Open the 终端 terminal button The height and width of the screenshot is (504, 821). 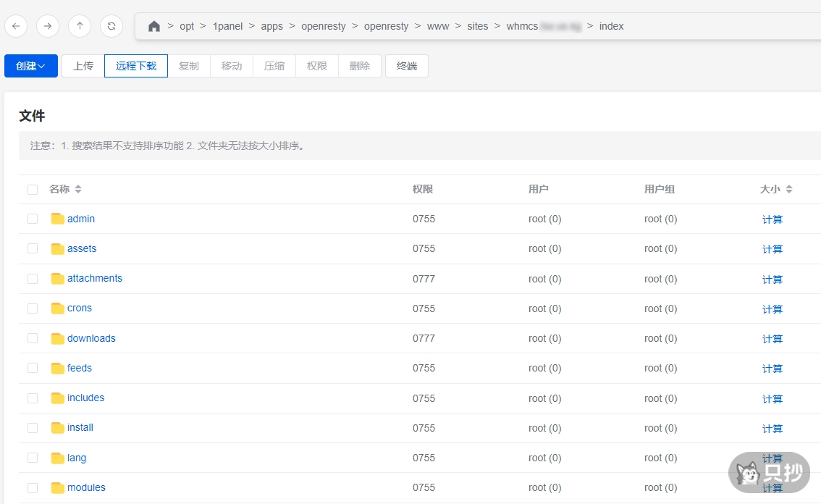point(407,66)
